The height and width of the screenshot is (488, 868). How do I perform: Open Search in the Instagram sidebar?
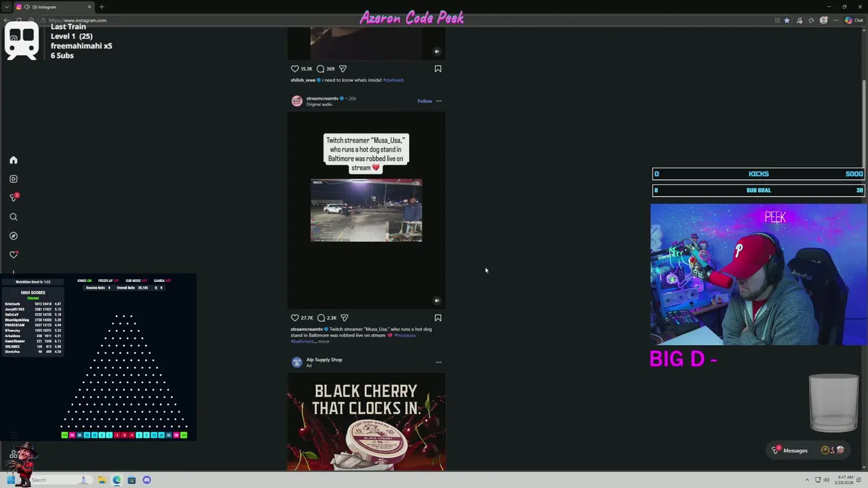[13, 217]
